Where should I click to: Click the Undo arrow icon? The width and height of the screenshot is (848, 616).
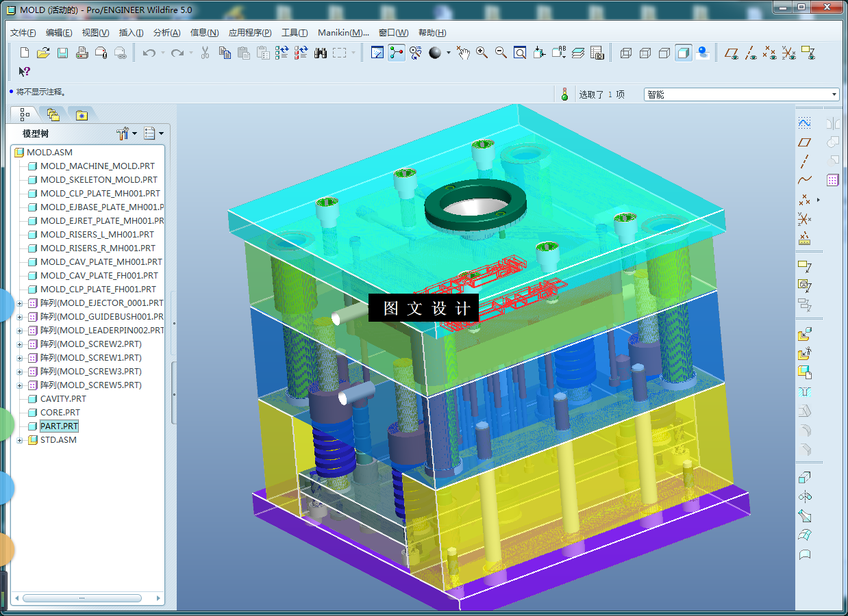pyautogui.click(x=149, y=53)
